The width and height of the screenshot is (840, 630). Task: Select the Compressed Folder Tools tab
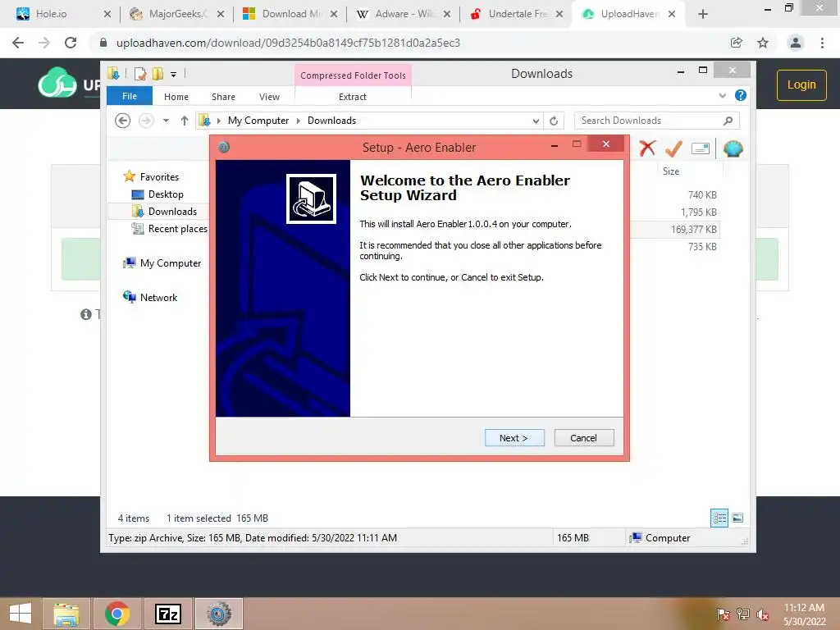tap(353, 75)
